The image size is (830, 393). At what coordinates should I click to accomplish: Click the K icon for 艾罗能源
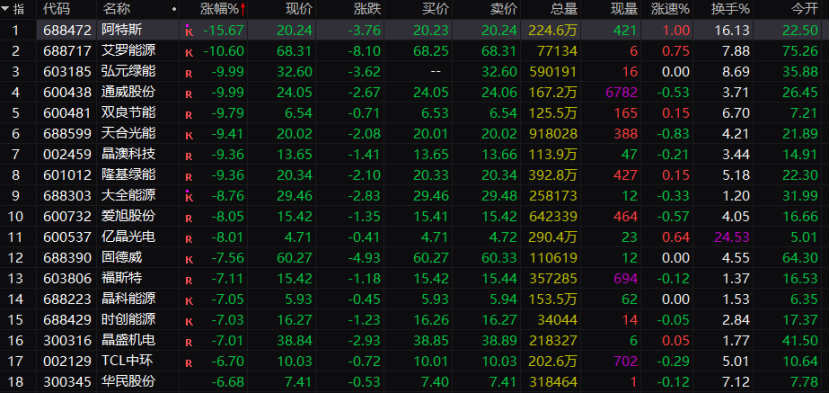[x=188, y=53]
